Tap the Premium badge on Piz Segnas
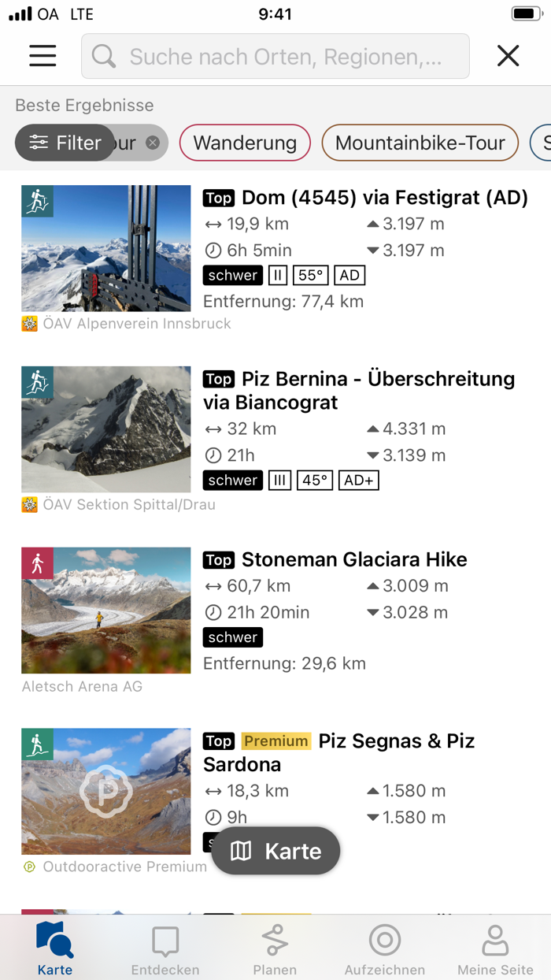The image size is (551, 980). click(x=276, y=741)
